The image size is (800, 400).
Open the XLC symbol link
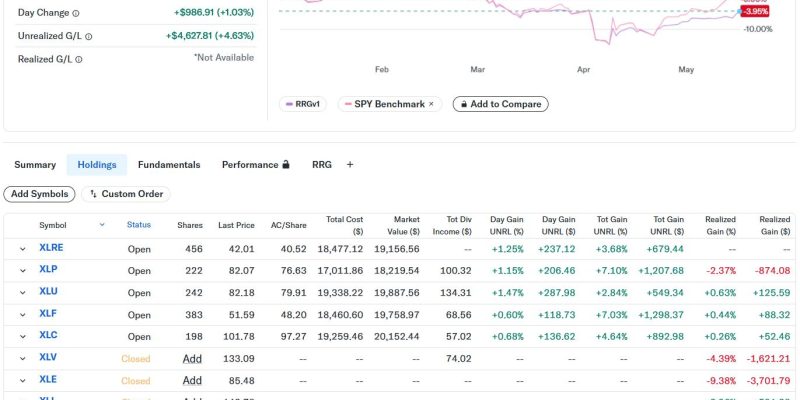[x=48, y=335]
